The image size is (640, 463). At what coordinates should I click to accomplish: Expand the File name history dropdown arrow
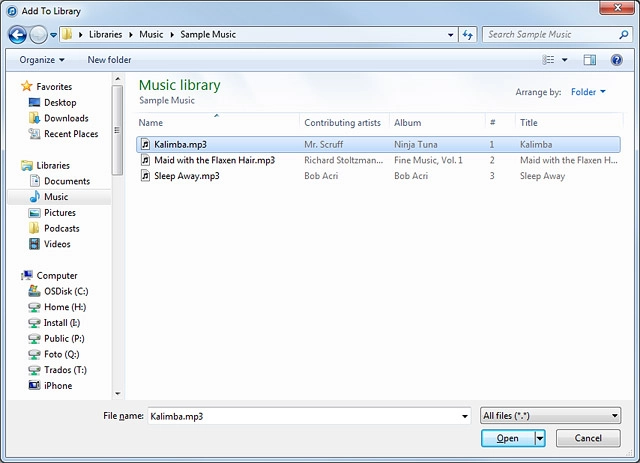[465, 416]
